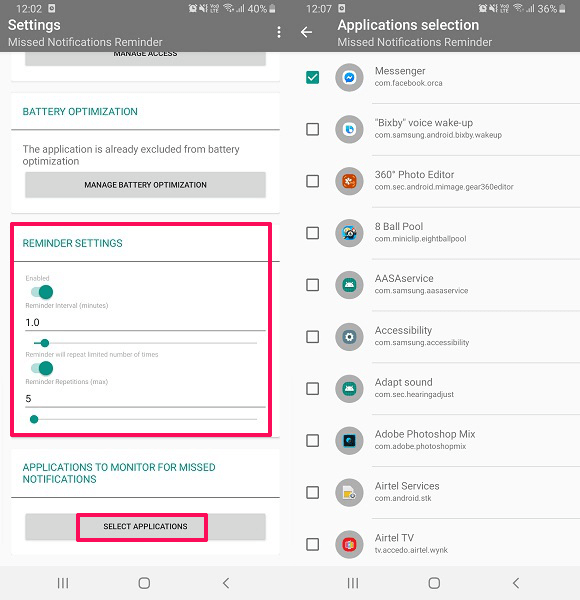Select the Accessibility label

403,331
